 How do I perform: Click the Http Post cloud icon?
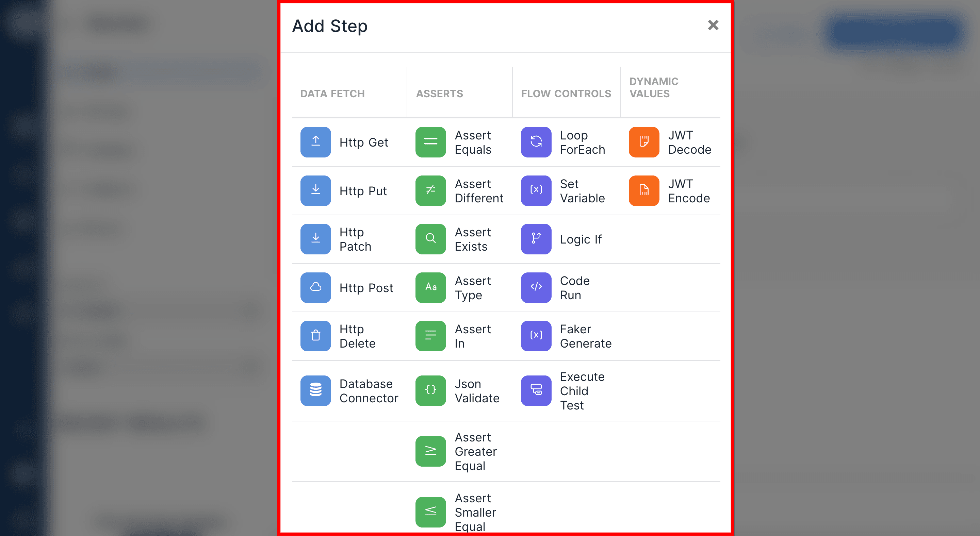tap(315, 287)
